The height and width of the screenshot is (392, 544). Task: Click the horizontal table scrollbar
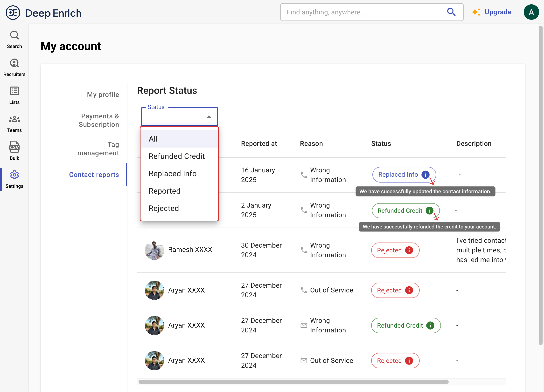(x=293, y=382)
